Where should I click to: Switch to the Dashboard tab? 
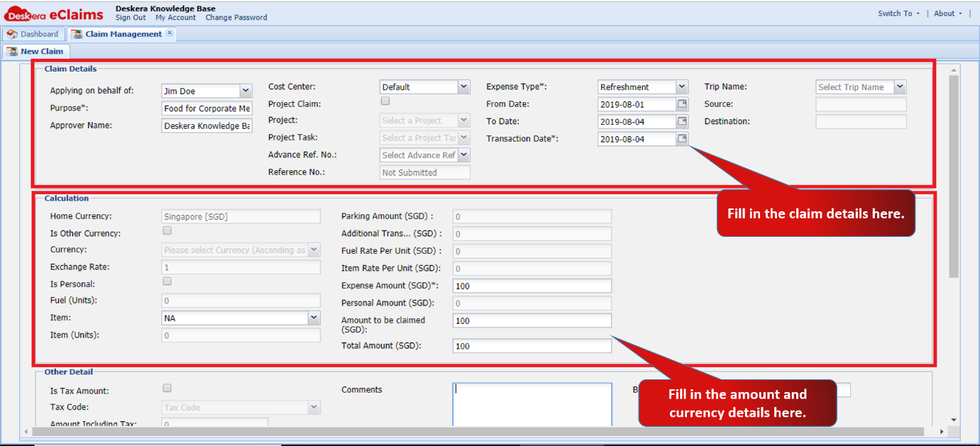[33, 34]
